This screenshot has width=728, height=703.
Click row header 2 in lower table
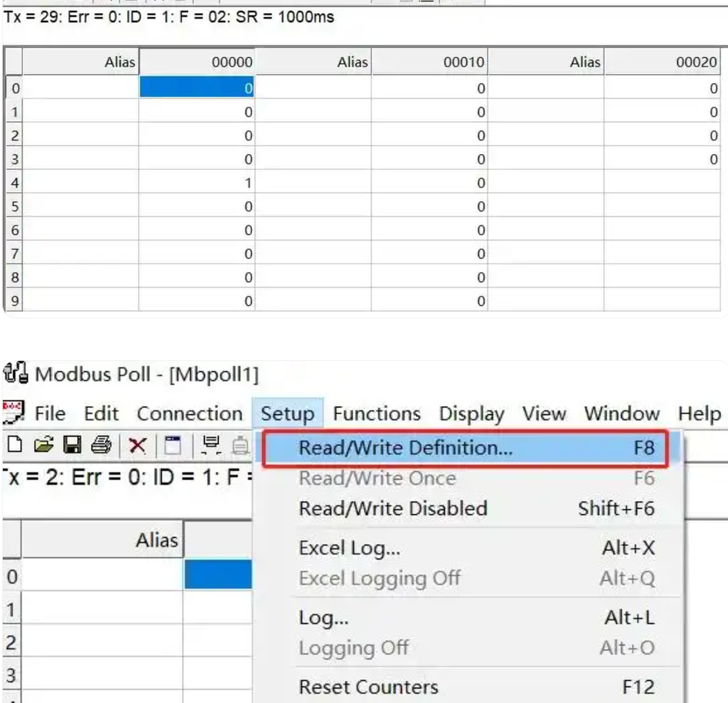coord(11,643)
